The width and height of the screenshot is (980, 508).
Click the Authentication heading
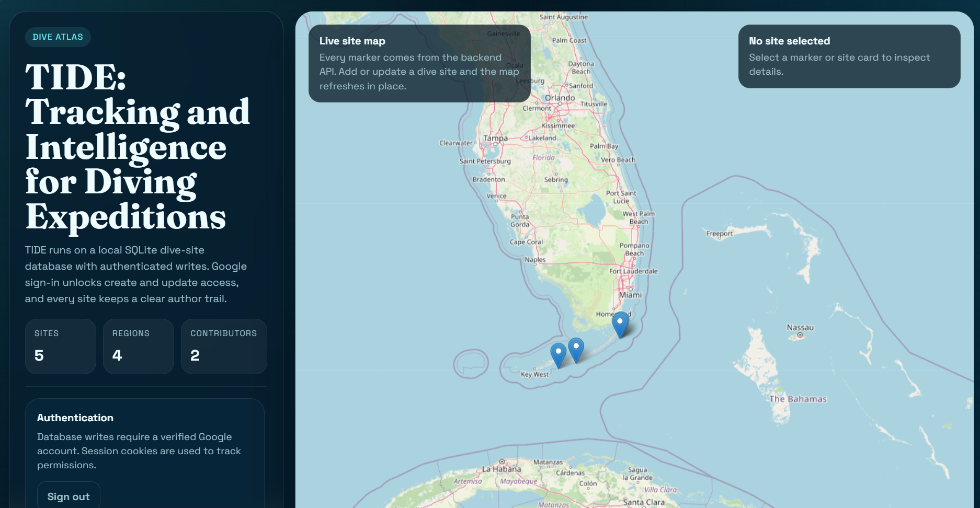click(75, 418)
